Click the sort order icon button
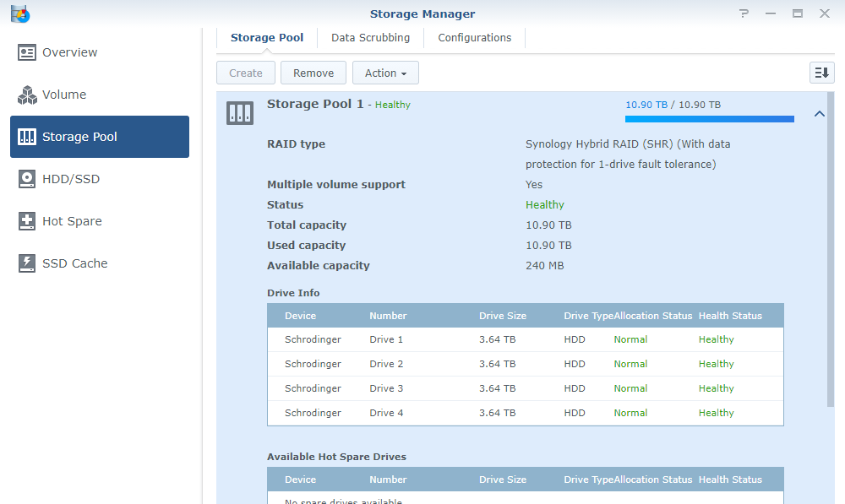 coord(822,73)
